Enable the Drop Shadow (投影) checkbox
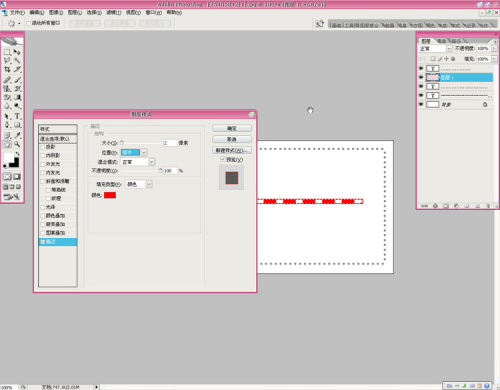The width and height of the screenshot is (500, 390). (43, 147)
